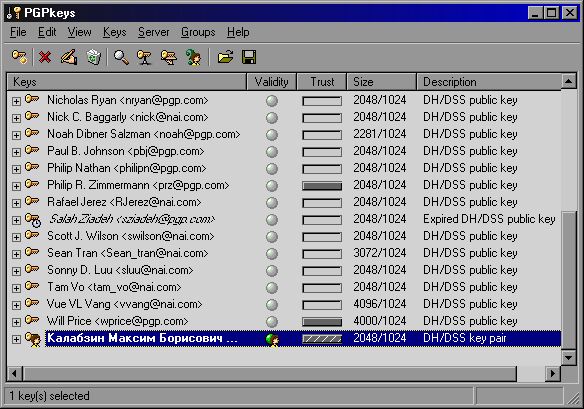This screenshot has width=584, height=409.
Task: Click PGPkeys title bar application icon
Action: pyautogui.click(x=13, y=13)
